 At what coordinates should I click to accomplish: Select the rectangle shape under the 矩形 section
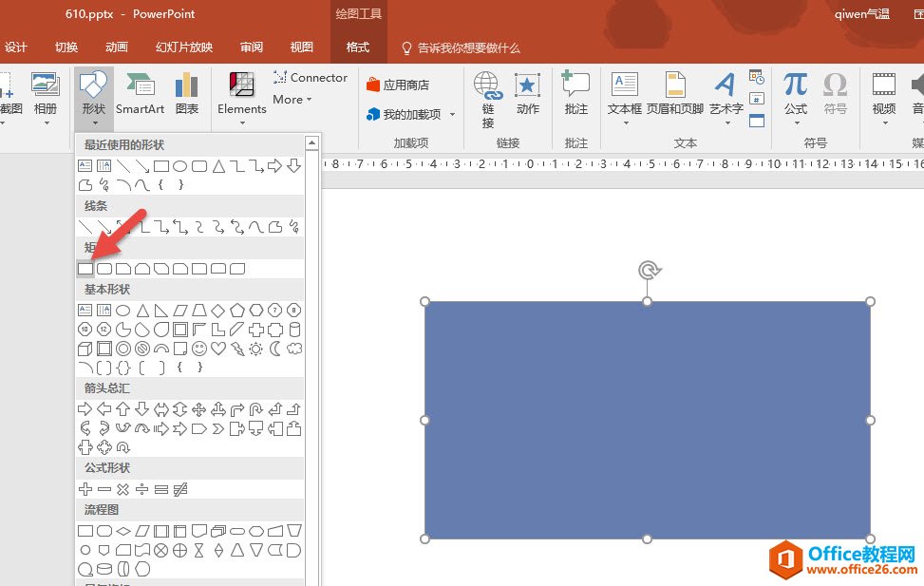(85, 269)
